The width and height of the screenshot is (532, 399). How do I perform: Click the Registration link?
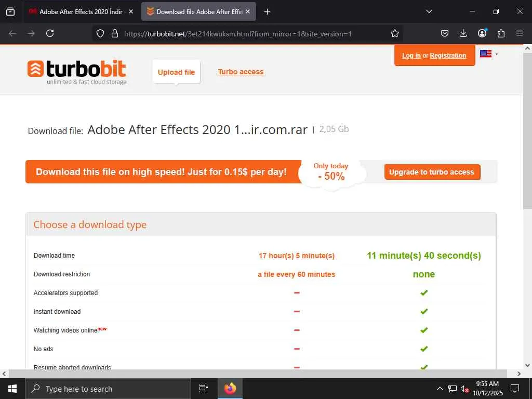tap(448, 55)
